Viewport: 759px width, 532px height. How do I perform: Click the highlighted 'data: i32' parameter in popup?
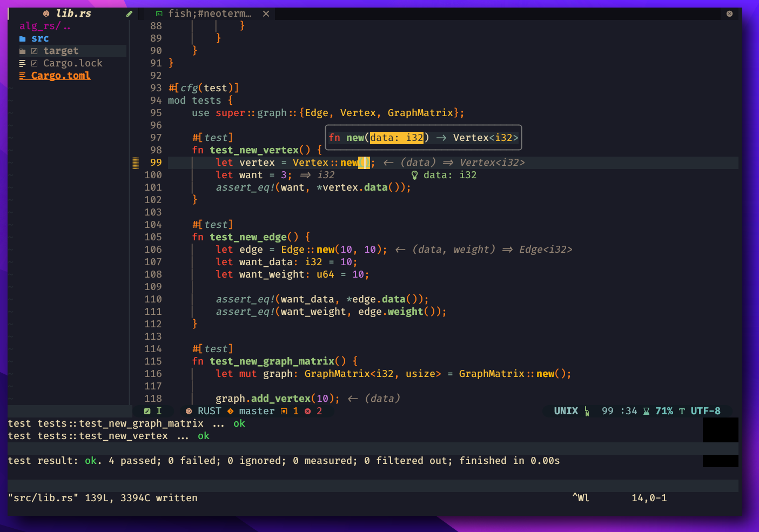pos(397,138)
